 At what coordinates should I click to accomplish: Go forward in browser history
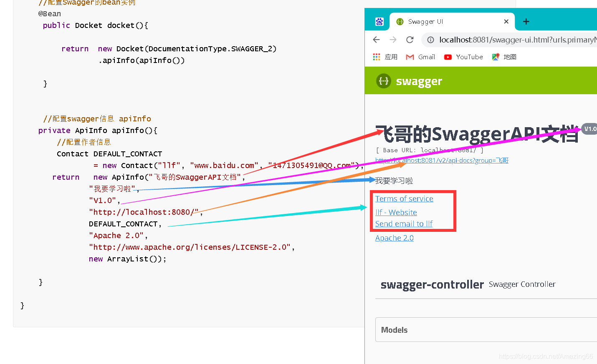pos(393,40)
